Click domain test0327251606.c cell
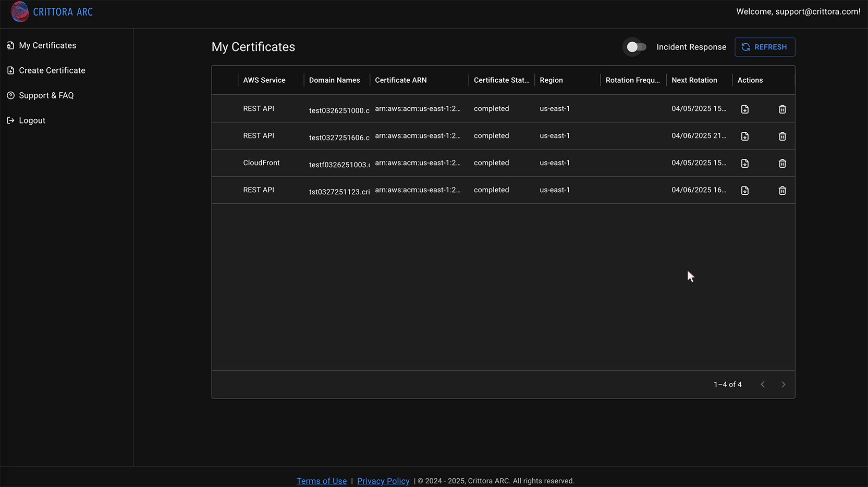This screenshot has width=868, height=487. 339,138
